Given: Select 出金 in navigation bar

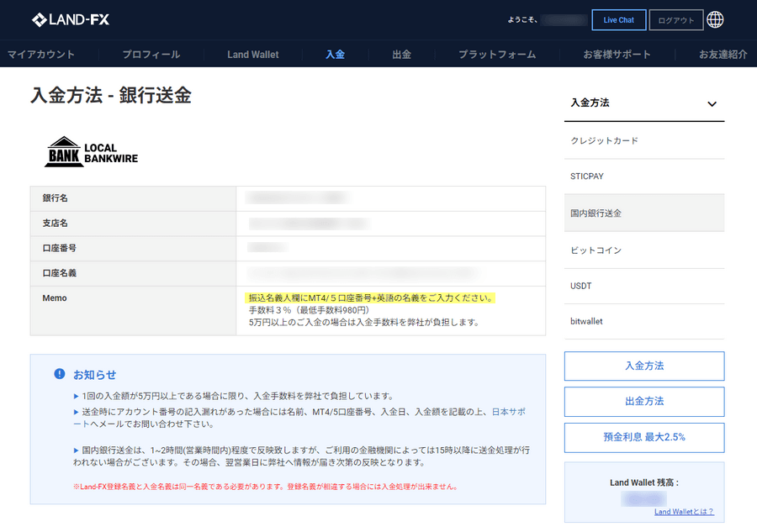Looking at the screenshot, I should [402, 55].
